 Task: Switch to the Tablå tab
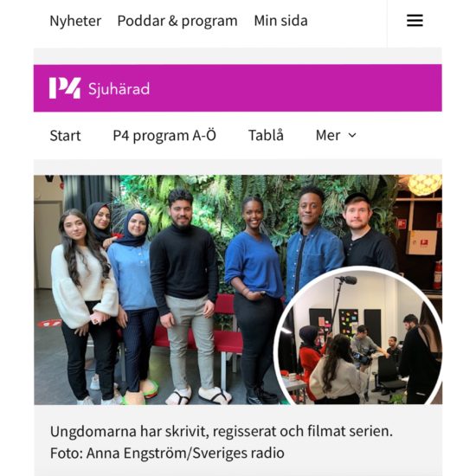[266, 135]
